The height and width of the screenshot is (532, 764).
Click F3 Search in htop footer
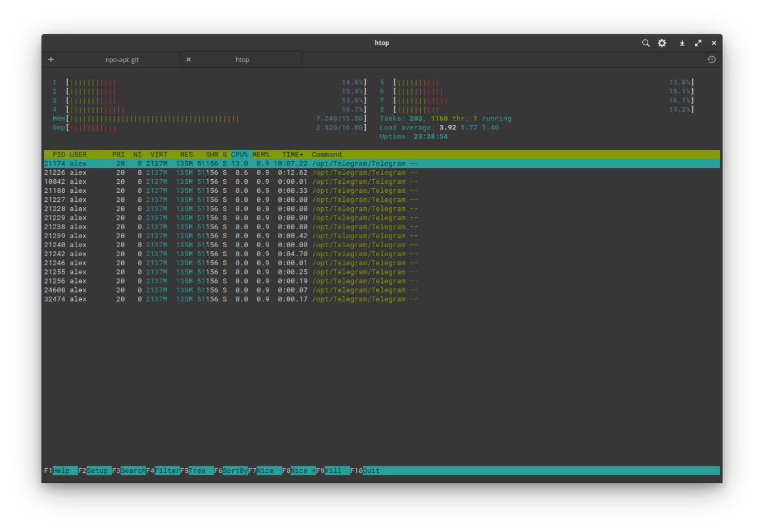click(129, 471)
